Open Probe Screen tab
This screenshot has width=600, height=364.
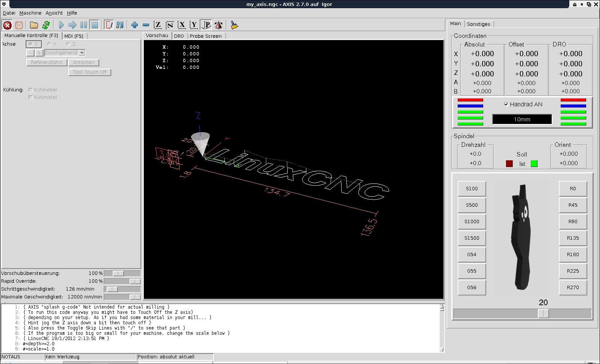tap(206, 36)
